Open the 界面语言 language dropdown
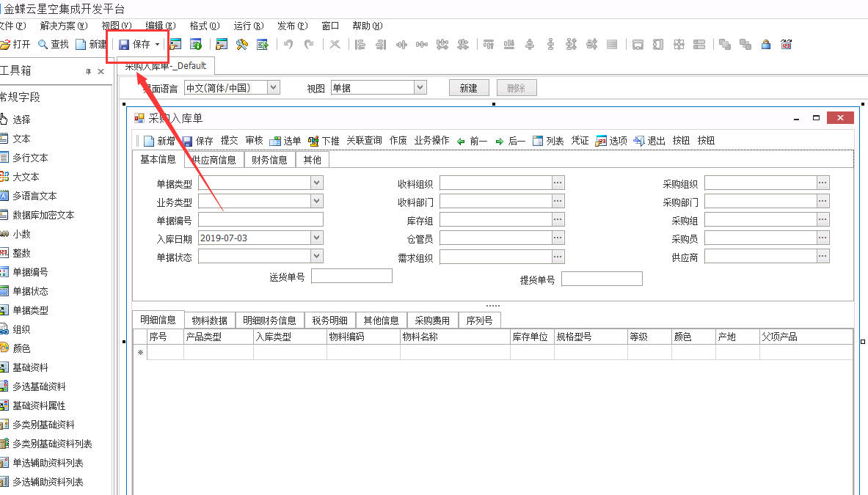Viewport: 868px width, 495px height. [273, 87]
